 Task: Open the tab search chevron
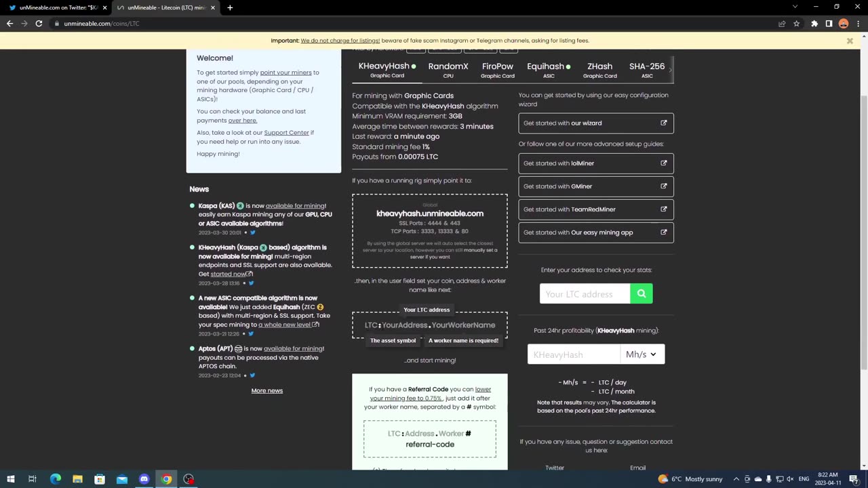click(795, 7)
